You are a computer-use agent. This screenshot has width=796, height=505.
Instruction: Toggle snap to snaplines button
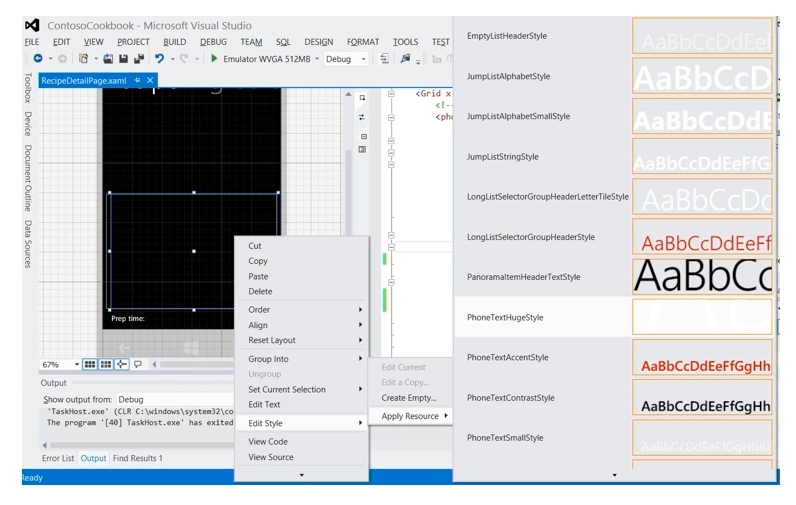(x=122, y=364)
